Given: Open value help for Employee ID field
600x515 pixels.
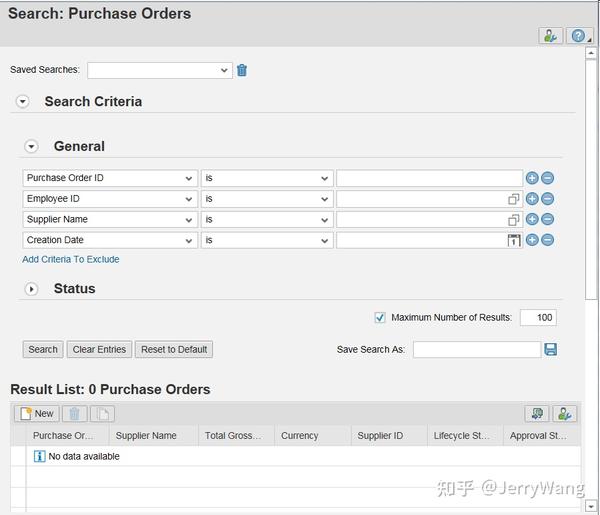Looking at the screenshot, I should [514, 199].
